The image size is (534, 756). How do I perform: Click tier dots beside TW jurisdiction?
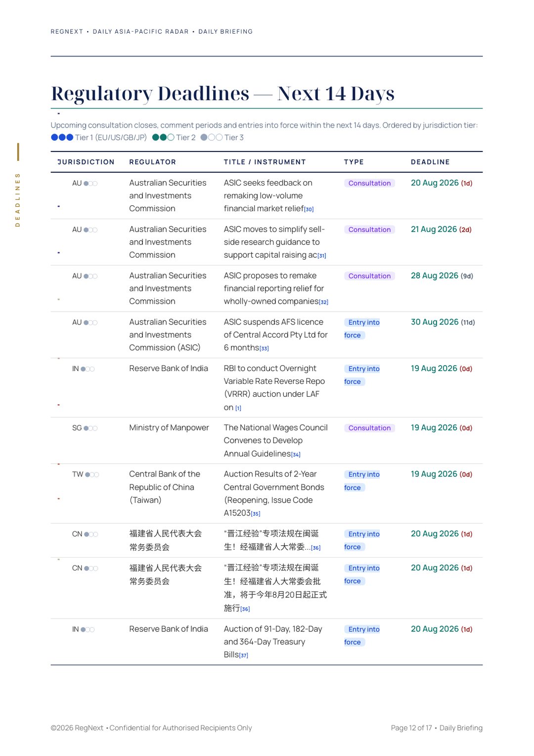(x=92, y=475)
